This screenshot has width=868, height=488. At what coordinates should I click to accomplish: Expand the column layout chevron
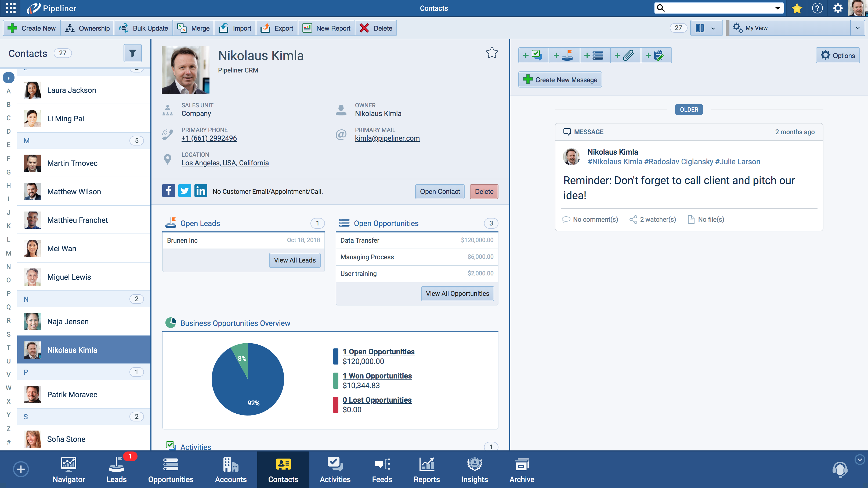(713, 28)
